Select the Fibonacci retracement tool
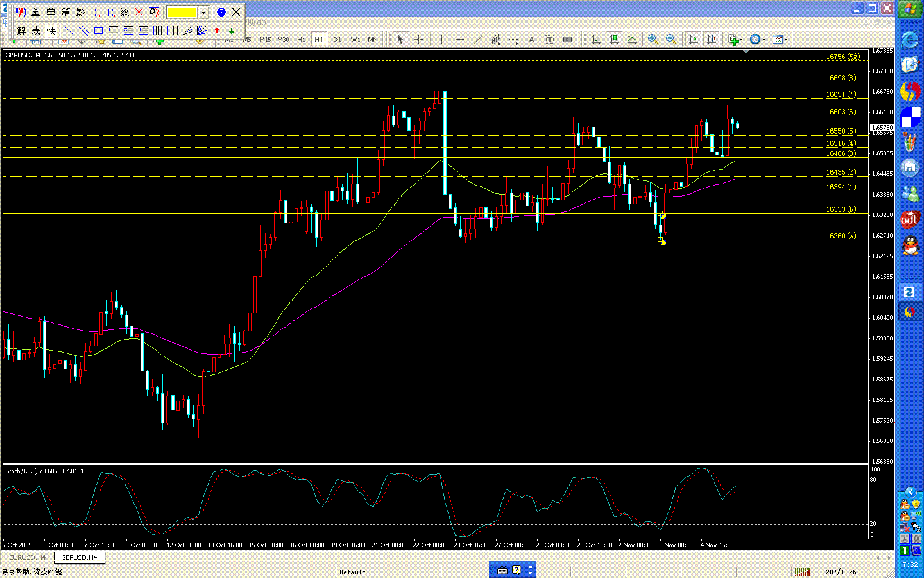Screen dimensions: 924x578 click(x=513, y=39)
